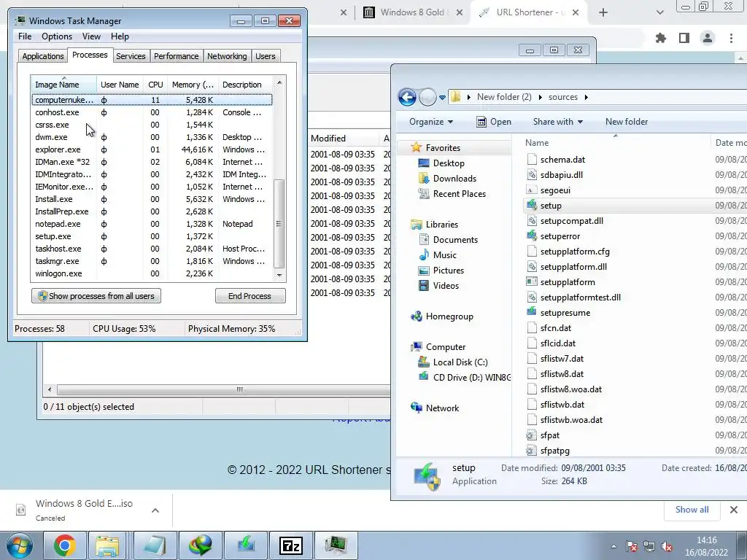Sort processes by the CPU column
This screenshot has height=560, width=747.
coord(155,85)
